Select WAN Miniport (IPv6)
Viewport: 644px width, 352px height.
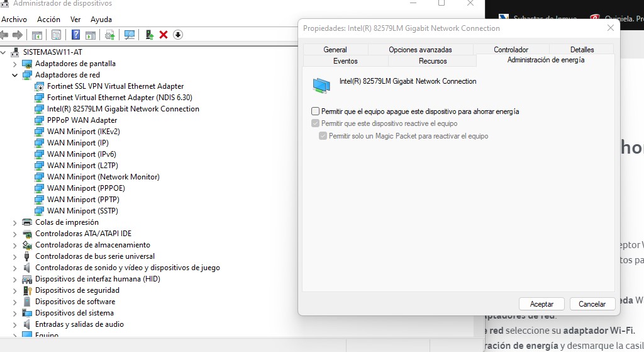81,154
